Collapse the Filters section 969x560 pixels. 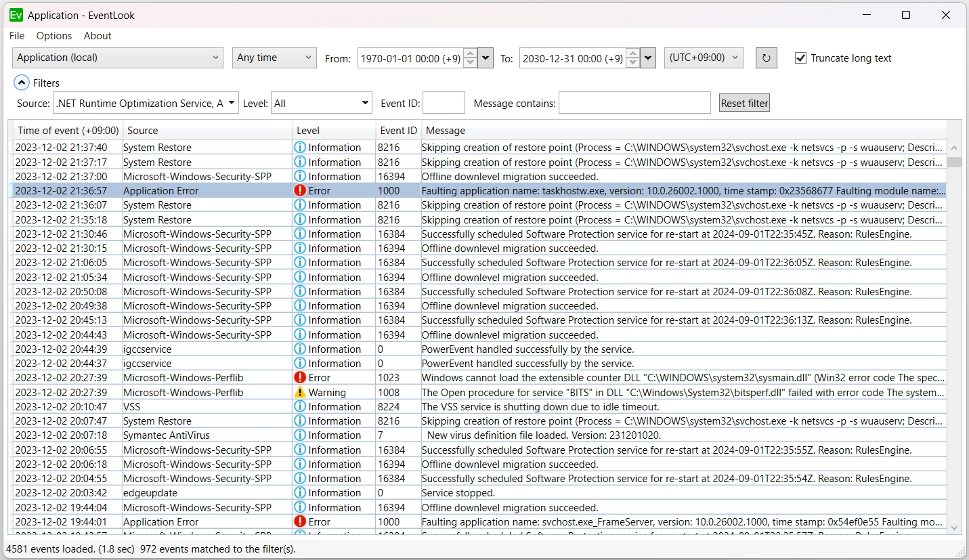click(22, 83)
